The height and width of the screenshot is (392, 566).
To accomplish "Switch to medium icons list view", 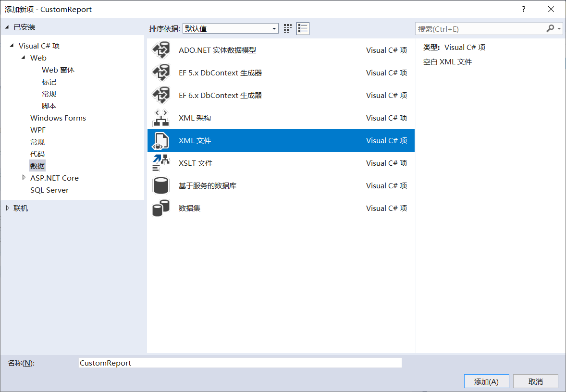I will pyautogui.click(x=303, y=28).
